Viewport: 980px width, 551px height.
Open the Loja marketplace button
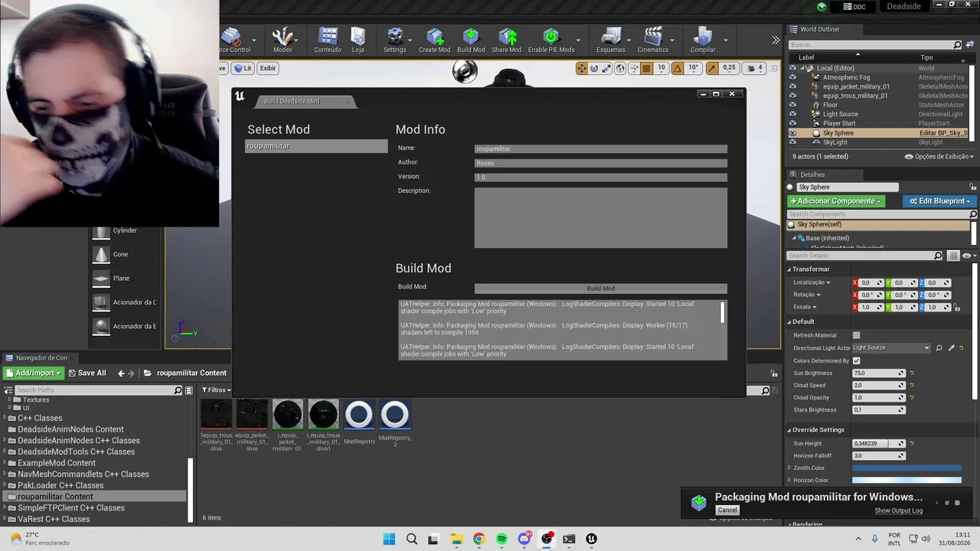[358, 41]
